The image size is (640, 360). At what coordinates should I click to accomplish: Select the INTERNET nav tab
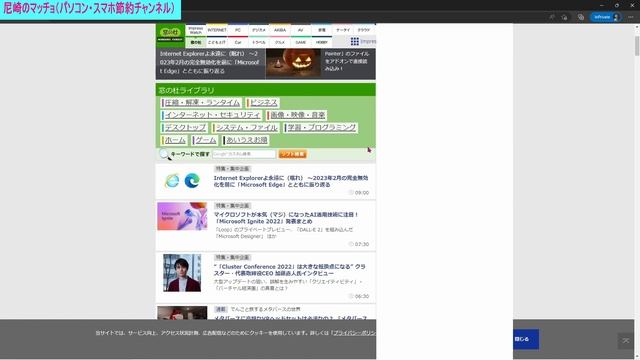click(x=217, y=30)
